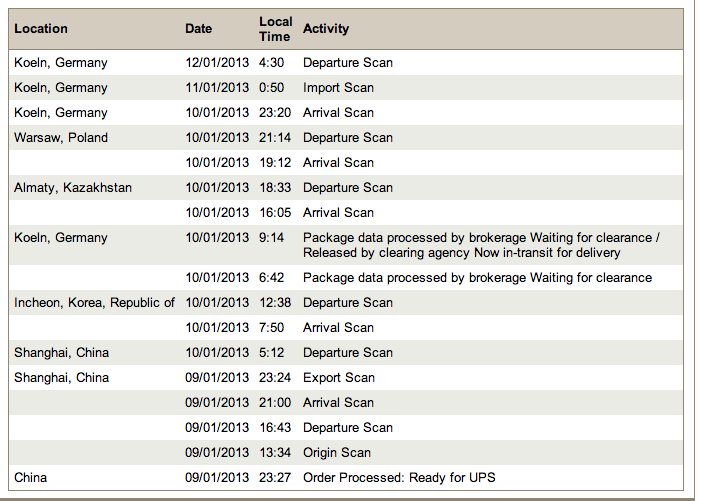Click the Import Scan activity entry
Image resolution: width=702 pixels, height=501 pixels.
click(336, 88)
